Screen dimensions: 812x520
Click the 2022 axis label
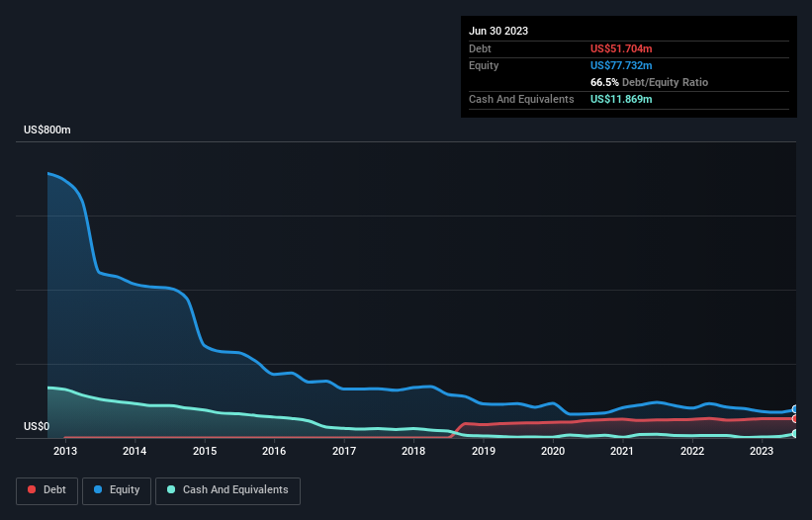692,451
